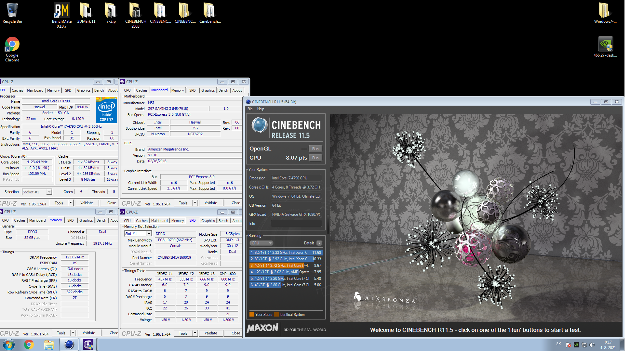Open the Recycle Bin desktop icon
This screenshot has height=351, width=644.
(x=12, y=13)
